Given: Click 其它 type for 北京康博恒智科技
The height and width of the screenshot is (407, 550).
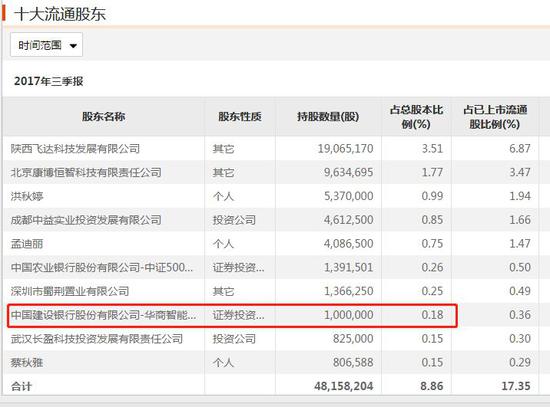Looking at the screenshot, I should (x=223, y=173).
